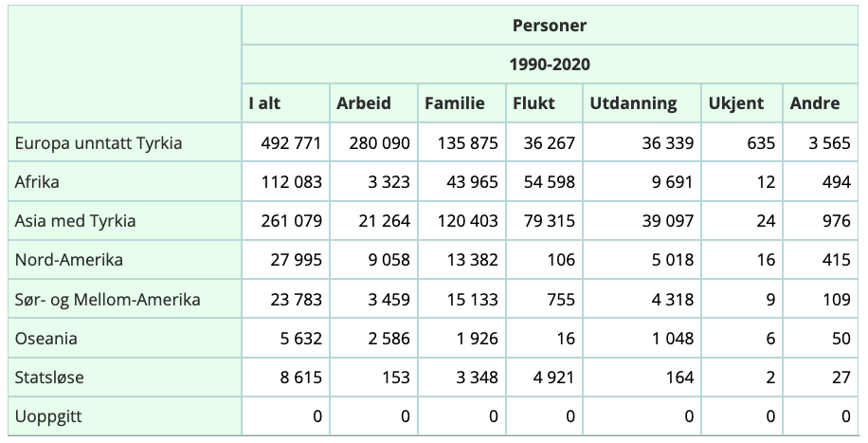
Task: Select the '1990-2020' period header
Action: click(550, 65)
